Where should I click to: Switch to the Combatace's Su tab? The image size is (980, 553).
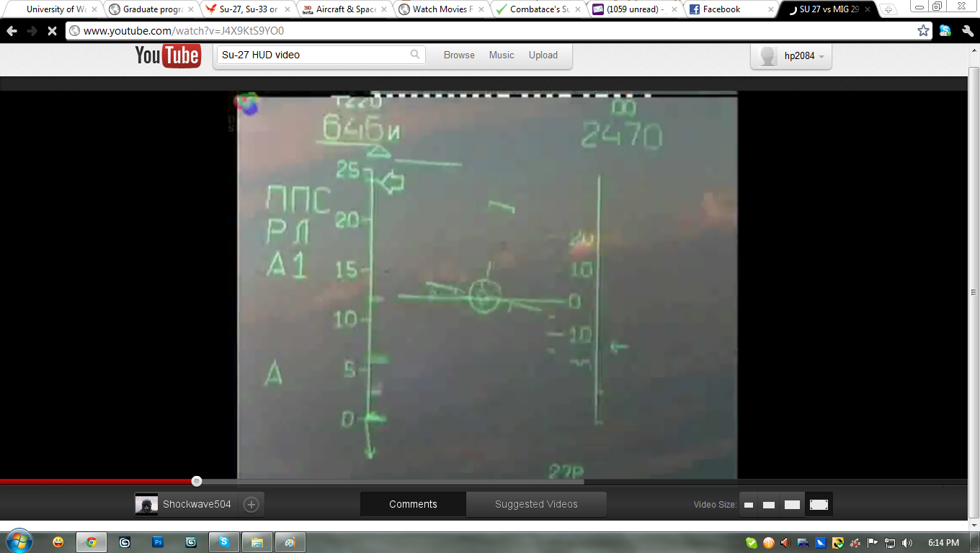point(539,9)
